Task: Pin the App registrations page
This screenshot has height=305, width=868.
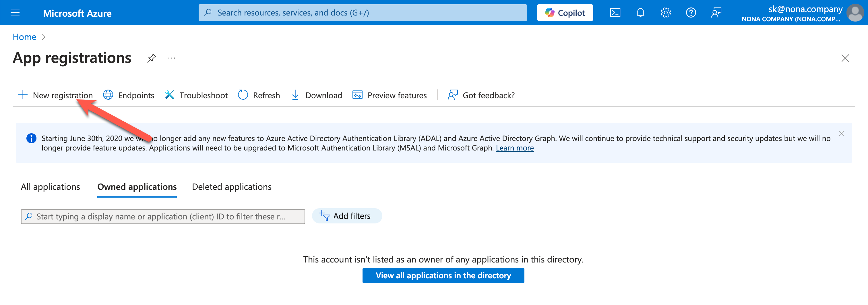Action: pyautogui.click(x=152, y=58)
